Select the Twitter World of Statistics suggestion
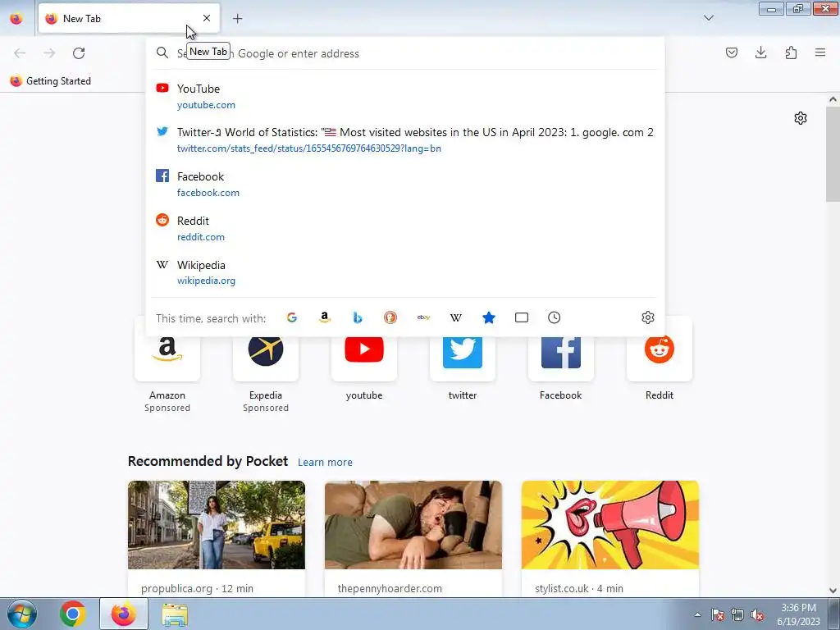Screen dimensions: 840x630 click(405, 139)
